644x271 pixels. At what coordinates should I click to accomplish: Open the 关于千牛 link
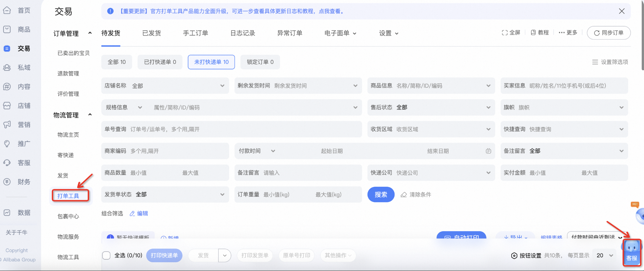coord(17,232)
